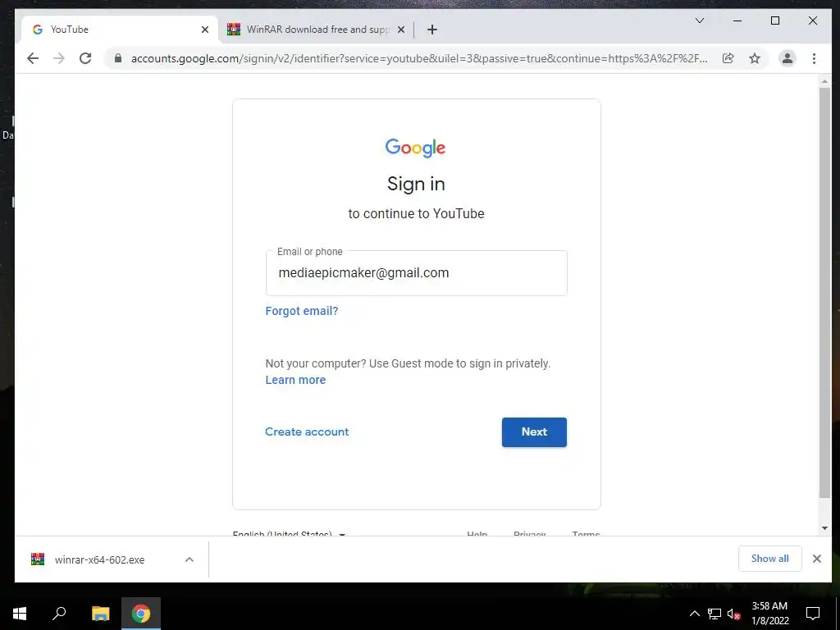Screen dimensions: 840x630
Task: Open File Explorer from taskbar
Action: [100, 614]
